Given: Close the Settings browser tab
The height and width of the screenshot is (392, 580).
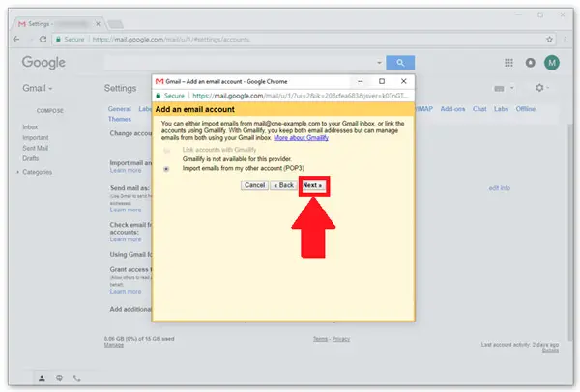Looking at the screenshot, I should 98,24.
